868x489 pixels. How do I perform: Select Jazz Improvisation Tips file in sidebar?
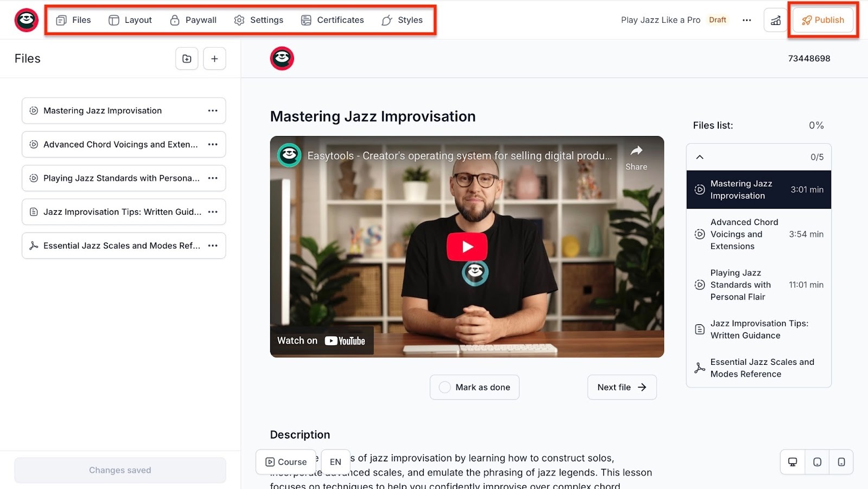click(124, 212)
